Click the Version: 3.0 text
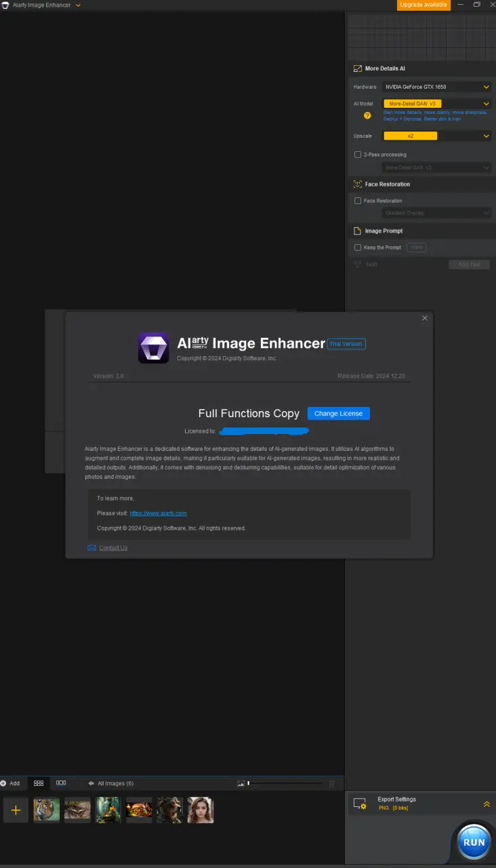496x868 pixels. click(x=108, y=376)
